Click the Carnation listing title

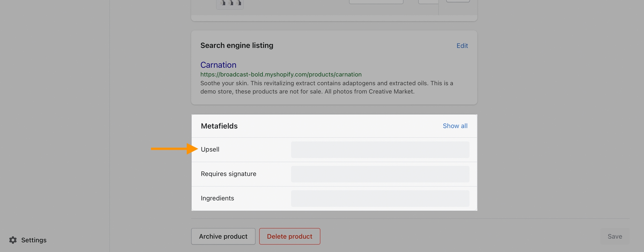click(x=218, y=65)
